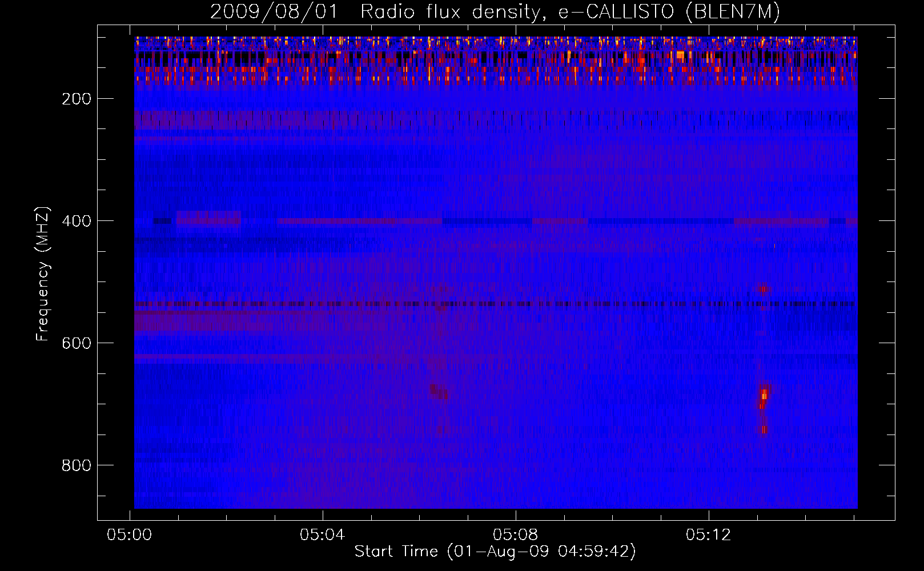Click the 05:00 time tick label
The image size is (924, 571).
(130, 534)
